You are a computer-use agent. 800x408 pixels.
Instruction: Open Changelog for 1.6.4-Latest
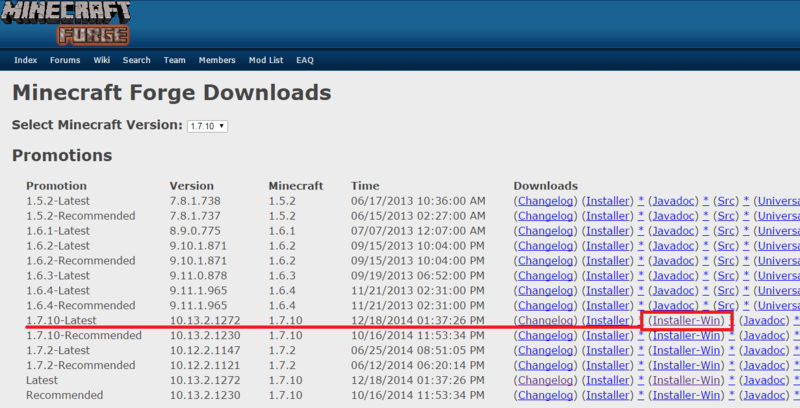coord(545,291)
